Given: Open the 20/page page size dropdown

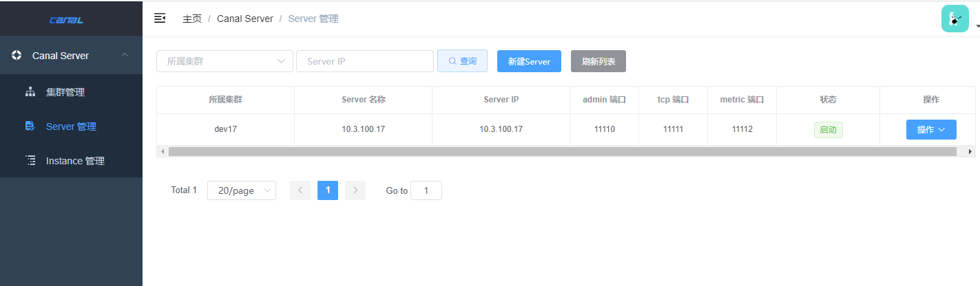Looking at the screenshot, I should click(241, 190).
